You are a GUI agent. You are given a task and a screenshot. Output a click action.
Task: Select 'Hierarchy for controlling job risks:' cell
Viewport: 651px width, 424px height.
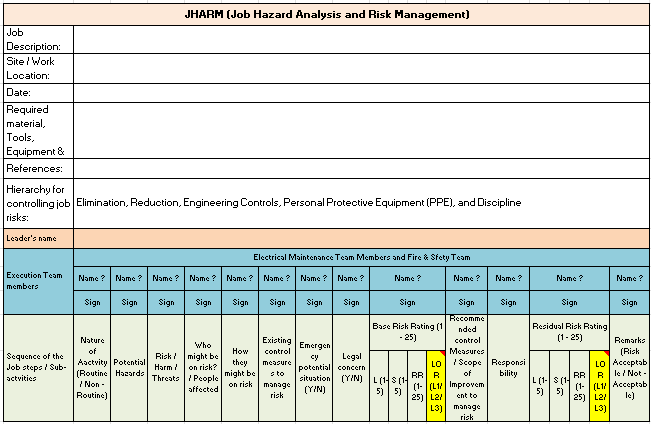click(39, 203)
